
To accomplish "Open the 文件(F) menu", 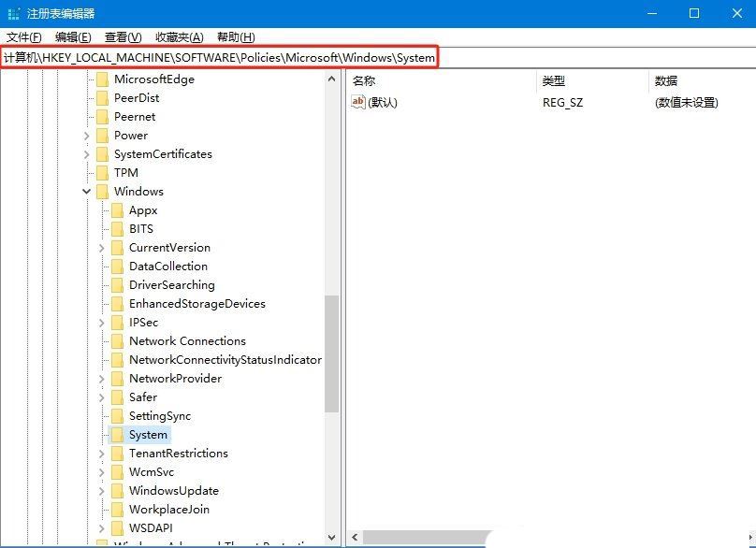I will tap(24, 37).
